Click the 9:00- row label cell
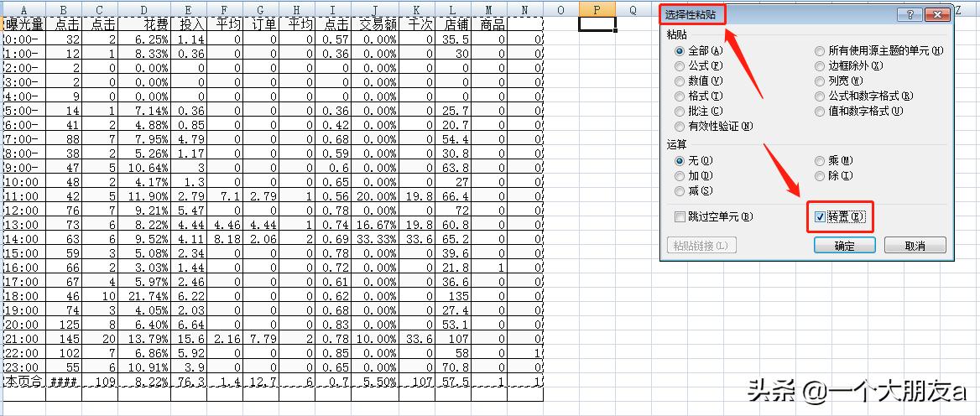The width and height of the screenshot is (980, 416). point(23,168)
